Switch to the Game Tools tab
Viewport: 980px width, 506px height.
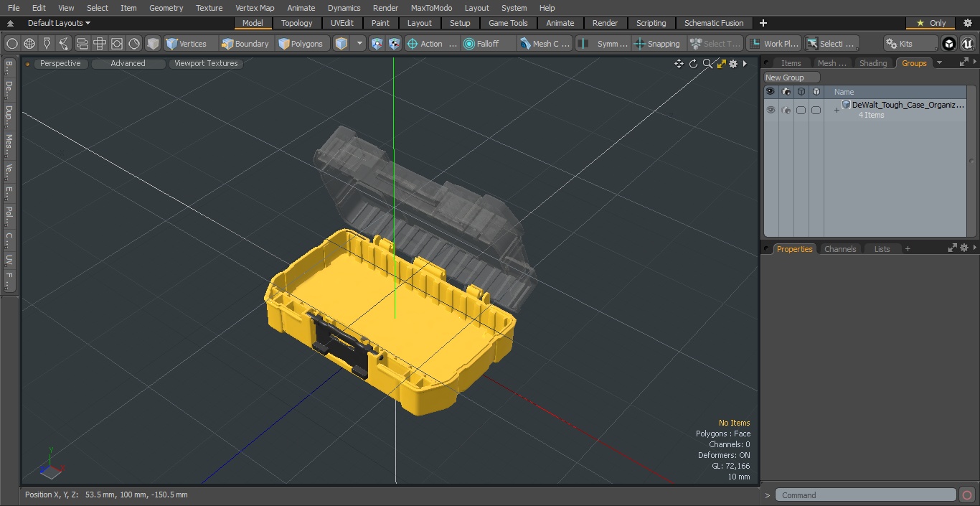coord(508,23)
